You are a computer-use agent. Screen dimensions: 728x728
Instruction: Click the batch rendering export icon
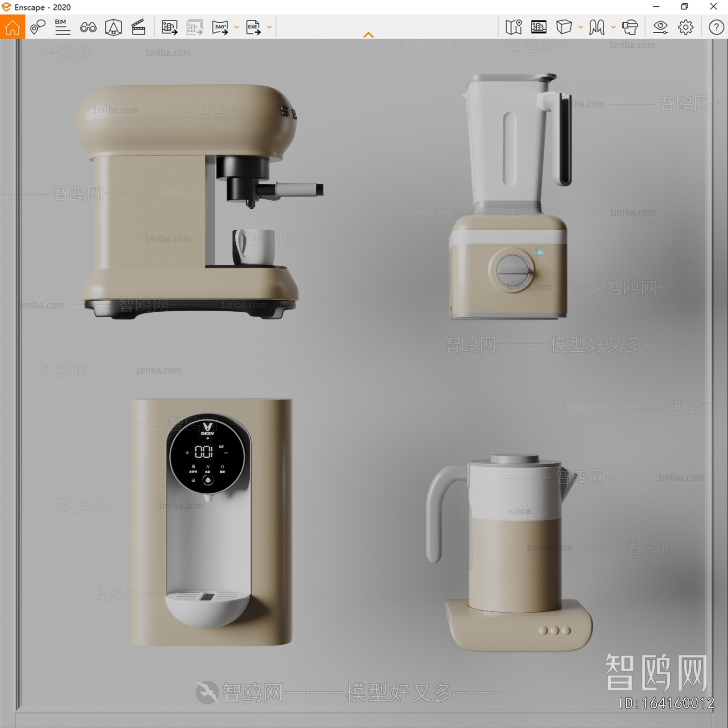point(195,27)
